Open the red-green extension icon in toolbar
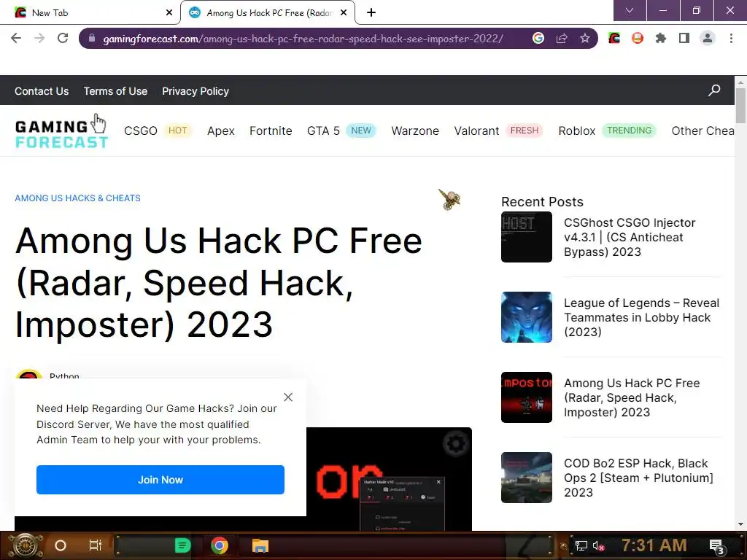 (614, 38)
